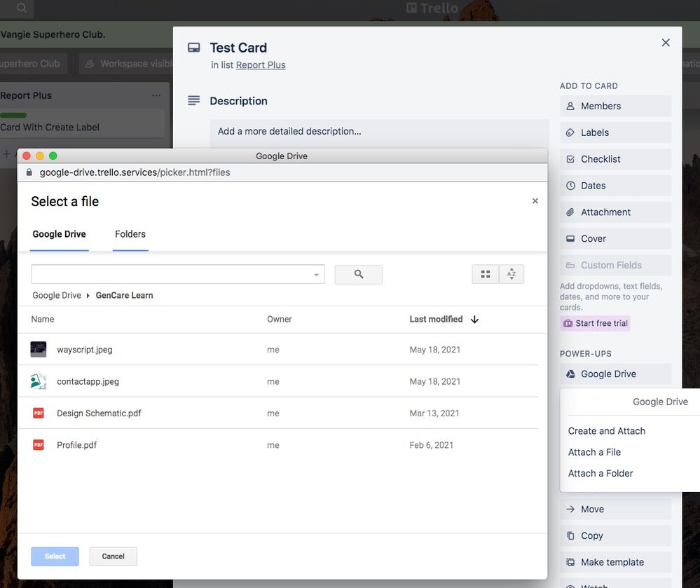This screenshot has width=700, height=588.
Task: Click the PDF icon beside Profile.pdf
Action: (39, 445)
